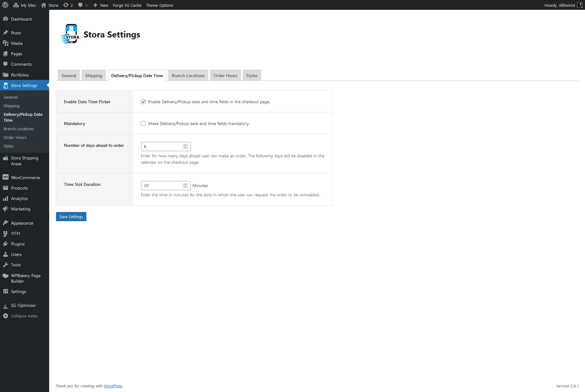The height and width of the screenshot is (392, 585).
Task: Open the My Sites dropdown menu
Action: tap(25, 5)
